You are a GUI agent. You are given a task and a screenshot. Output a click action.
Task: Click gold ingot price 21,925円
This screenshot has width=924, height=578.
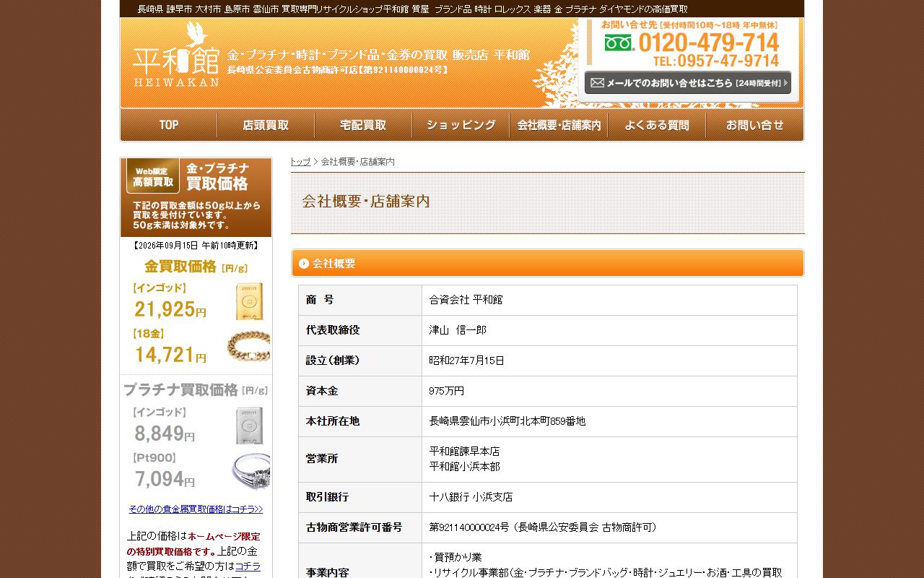170,309
